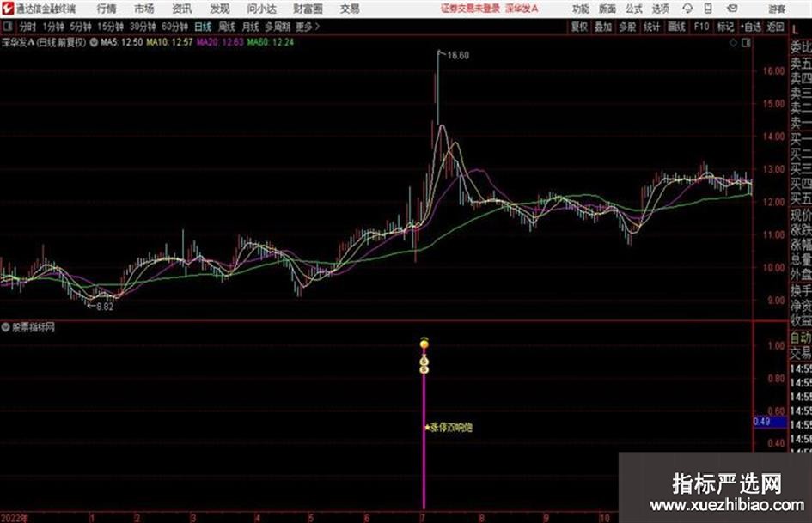
Task: Click the 画线 drawing toolbar button
Action: pos(676,27)
